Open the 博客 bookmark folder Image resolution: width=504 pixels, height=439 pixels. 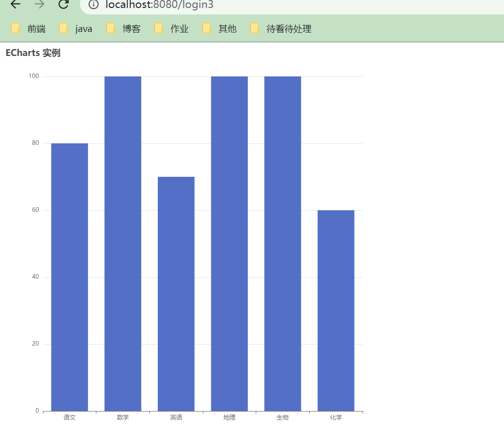click(x=124, y=28)
